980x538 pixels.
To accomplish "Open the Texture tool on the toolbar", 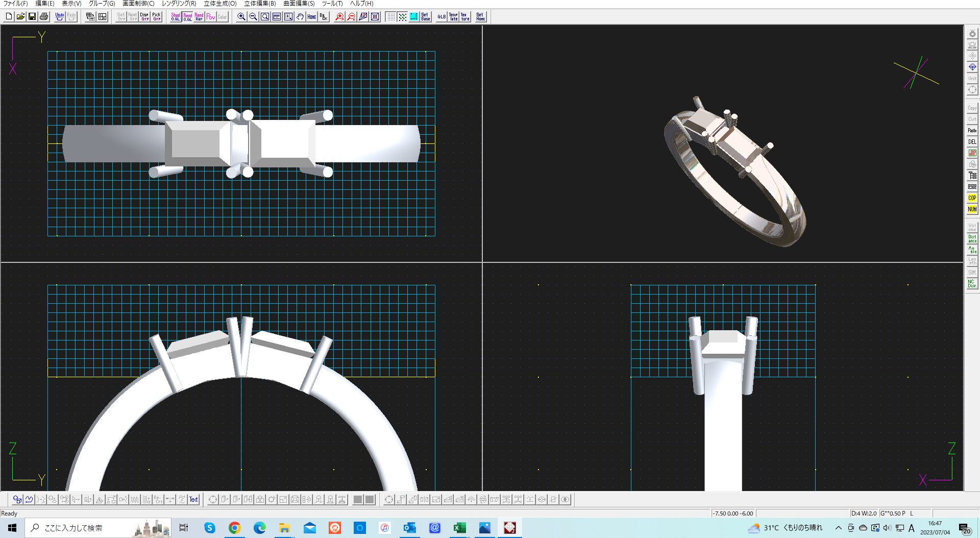I will (x=464, y=16).
